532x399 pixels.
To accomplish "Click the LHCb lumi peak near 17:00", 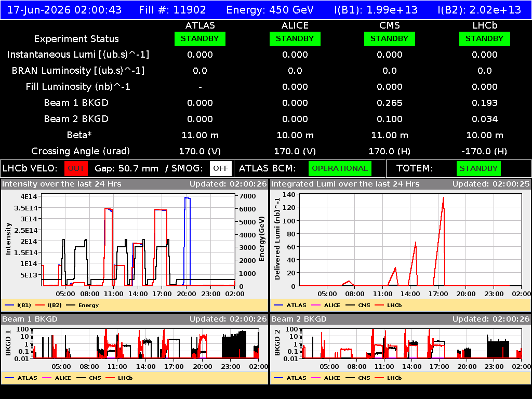I will point(443,198).
